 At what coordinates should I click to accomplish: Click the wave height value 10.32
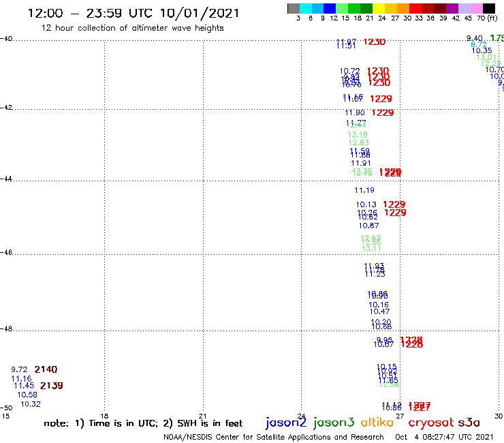(x=31, y=404)
